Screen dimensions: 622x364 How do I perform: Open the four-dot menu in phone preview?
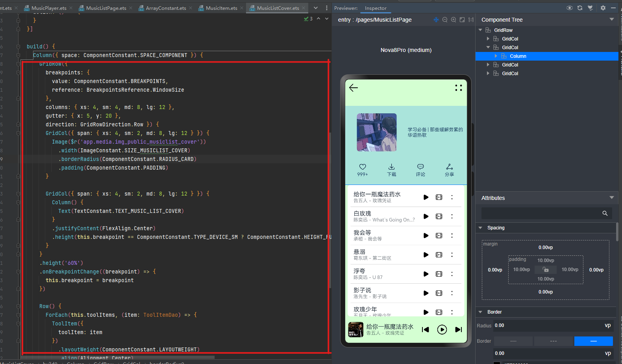(459, 88)
